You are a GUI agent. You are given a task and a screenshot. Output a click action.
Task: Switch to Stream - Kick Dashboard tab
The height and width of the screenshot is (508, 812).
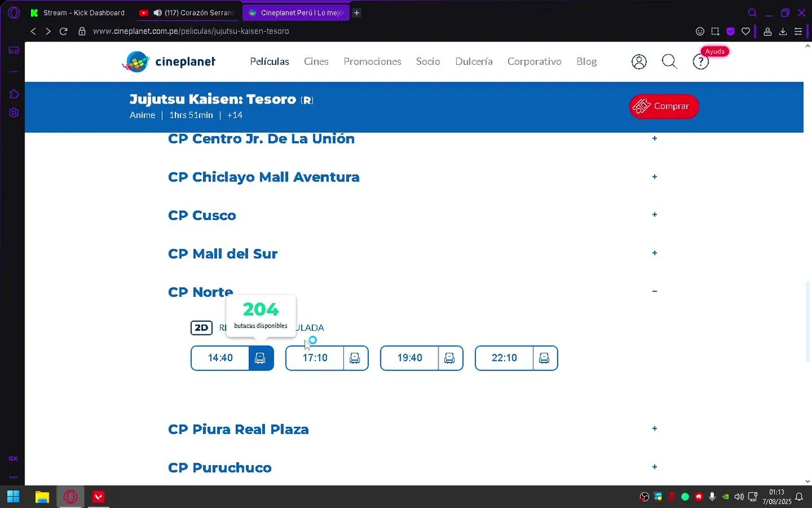pyautogui.click(x=78, y=13)
